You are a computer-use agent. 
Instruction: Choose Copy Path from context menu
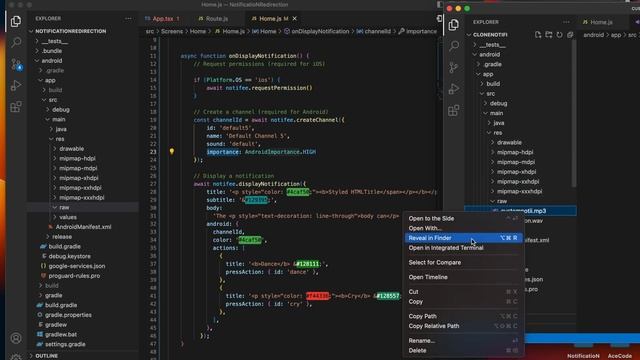(463, 316)
